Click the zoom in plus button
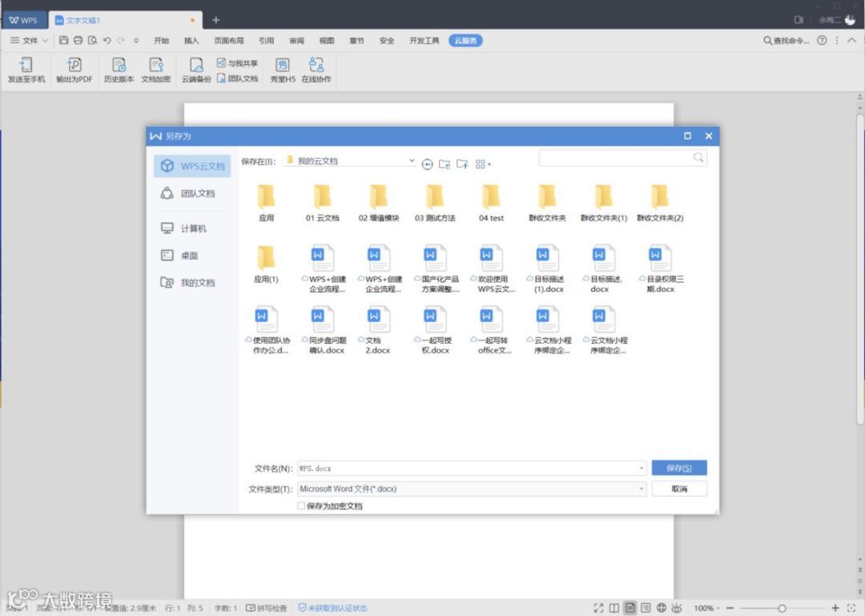 point(835,608)
